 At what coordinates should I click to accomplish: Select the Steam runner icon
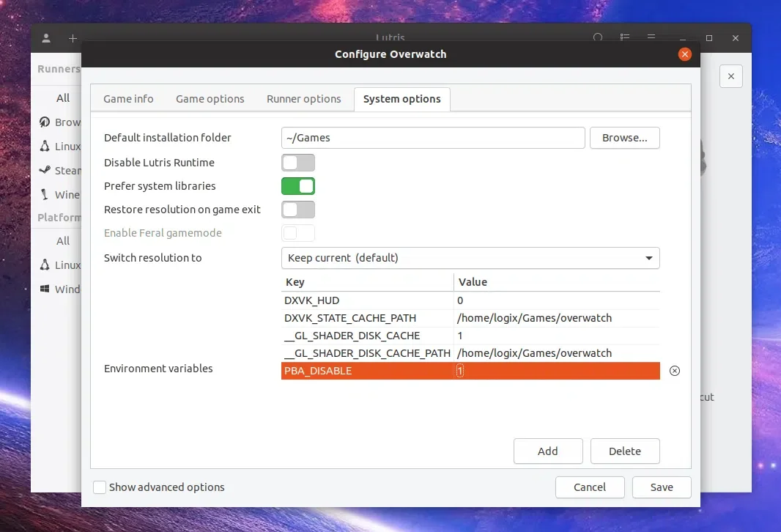click(45, 170)
